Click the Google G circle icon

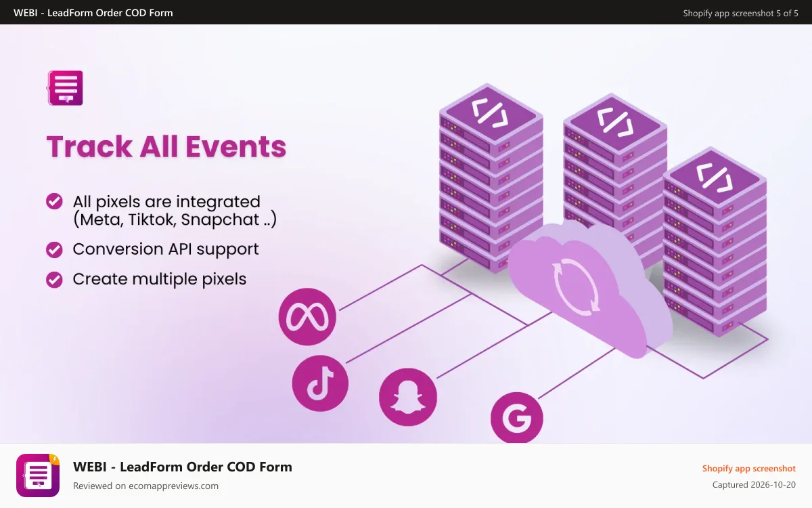517,418
